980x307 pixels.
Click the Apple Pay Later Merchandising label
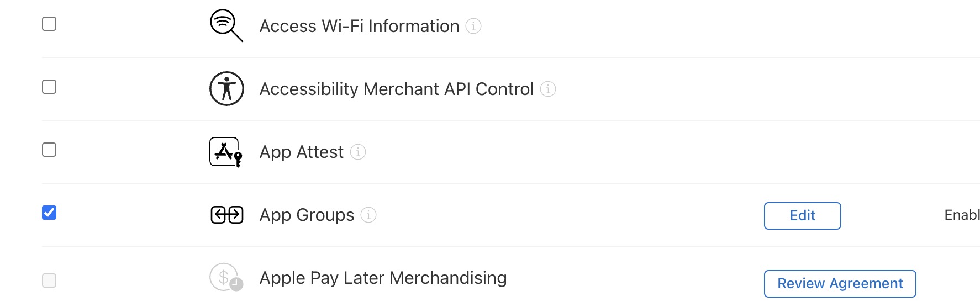[383, 278]
